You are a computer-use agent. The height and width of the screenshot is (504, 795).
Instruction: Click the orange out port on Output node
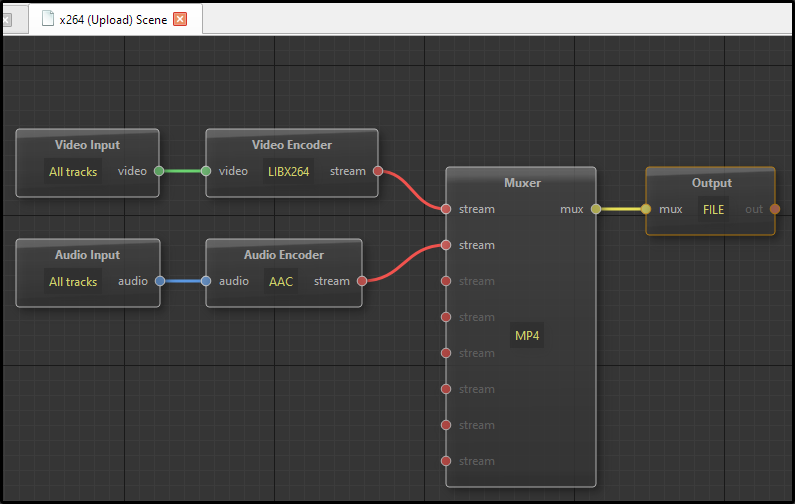[774, 209]
